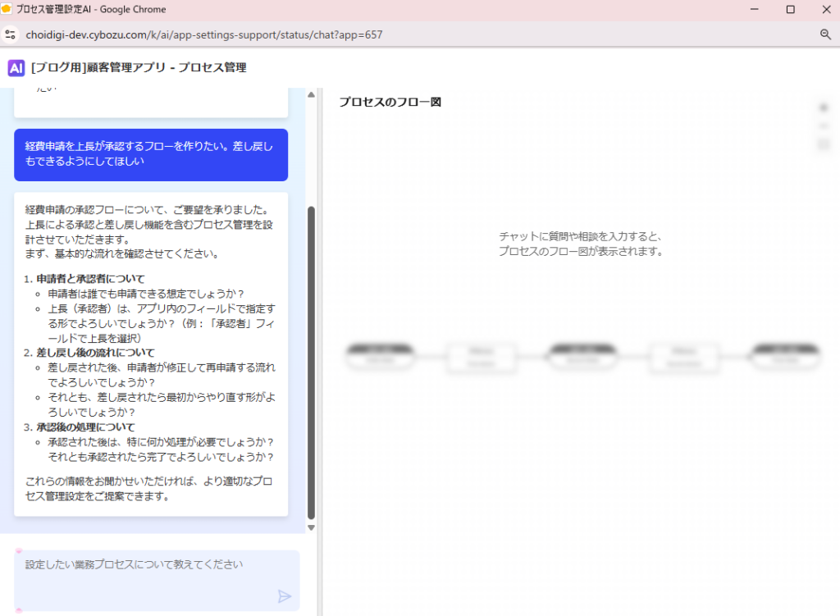Click the middle flow diagram zoom-out control
The image size is (840, 616).
click(824, 126)
